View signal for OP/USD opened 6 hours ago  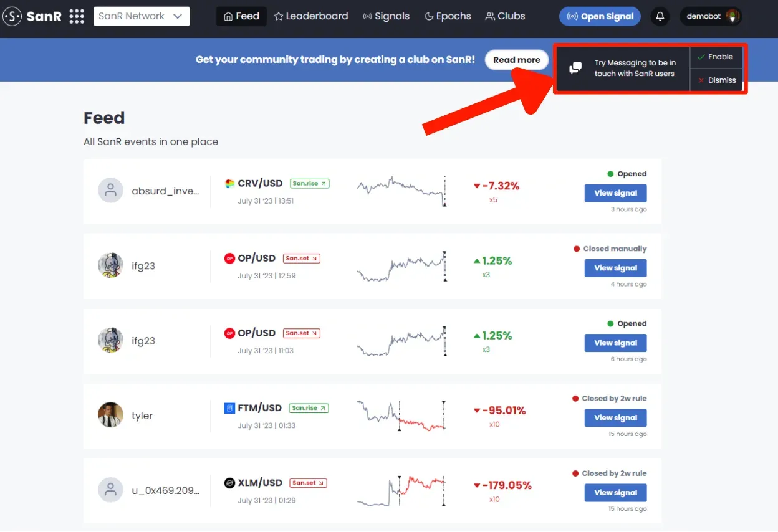615,343
